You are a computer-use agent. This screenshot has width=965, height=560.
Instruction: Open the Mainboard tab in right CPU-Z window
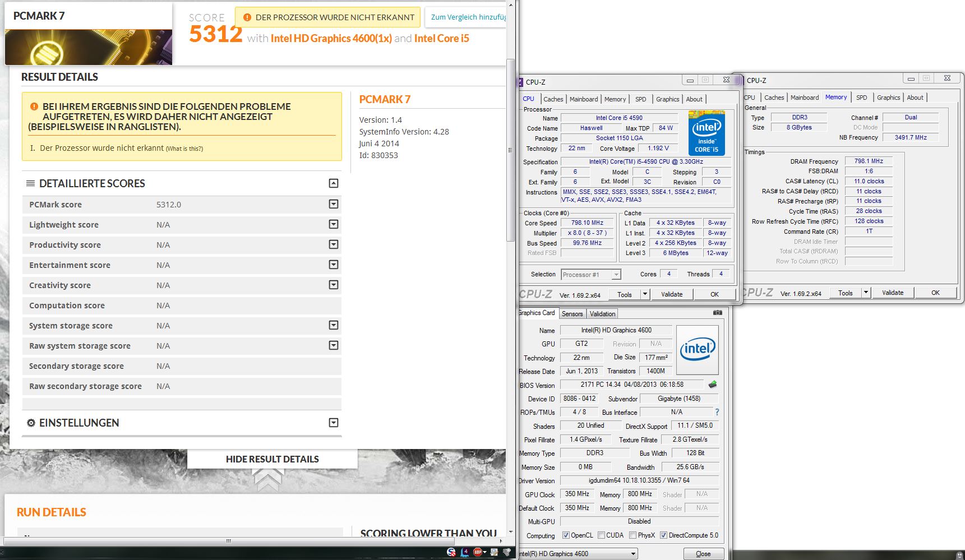coord(805,98)
